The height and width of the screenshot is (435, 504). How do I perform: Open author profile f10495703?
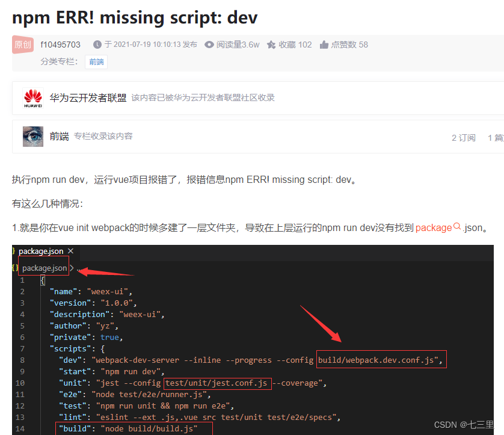click(x=60, y=45)
